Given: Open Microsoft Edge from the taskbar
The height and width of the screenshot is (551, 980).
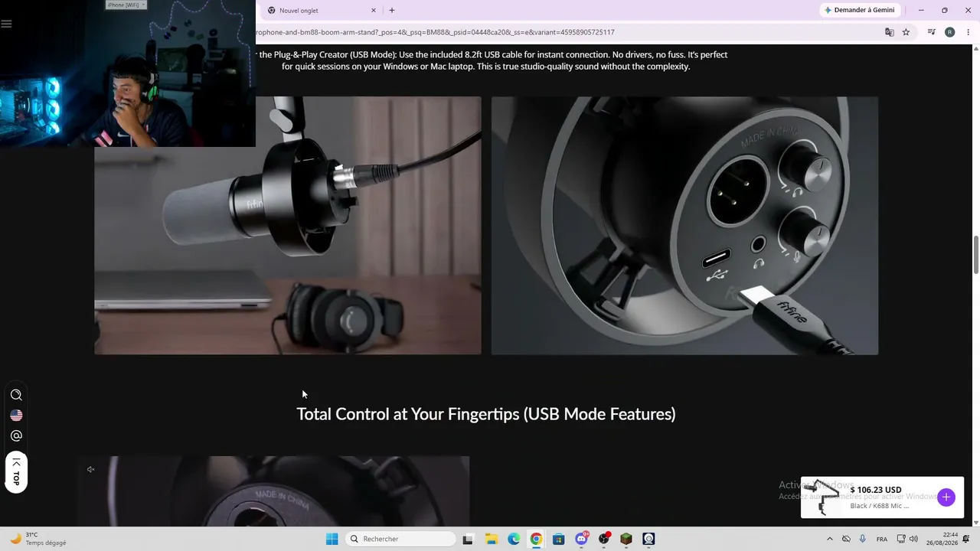Looking at the screenshot, I should (x=514, y=539).
